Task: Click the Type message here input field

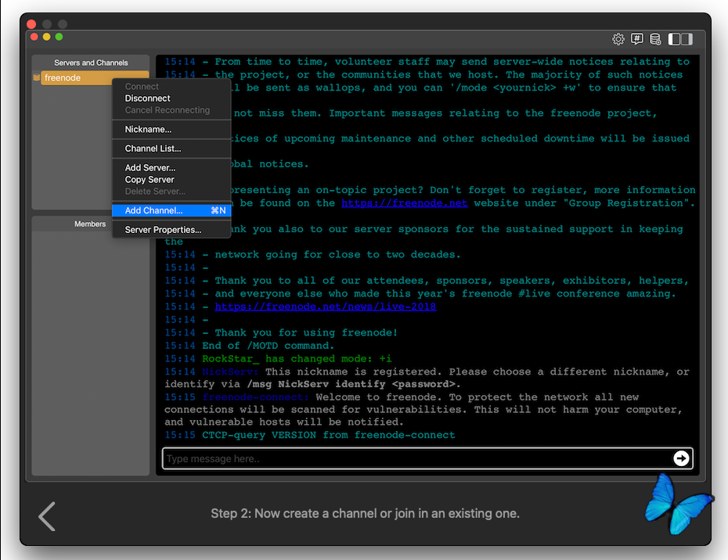Action: pos(415,458)
